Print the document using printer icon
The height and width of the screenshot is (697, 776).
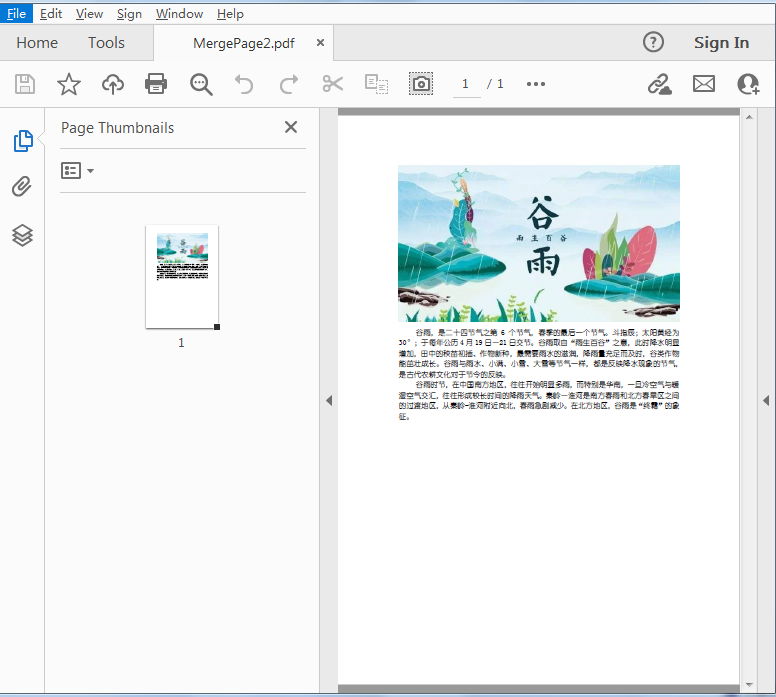point(157,84)
